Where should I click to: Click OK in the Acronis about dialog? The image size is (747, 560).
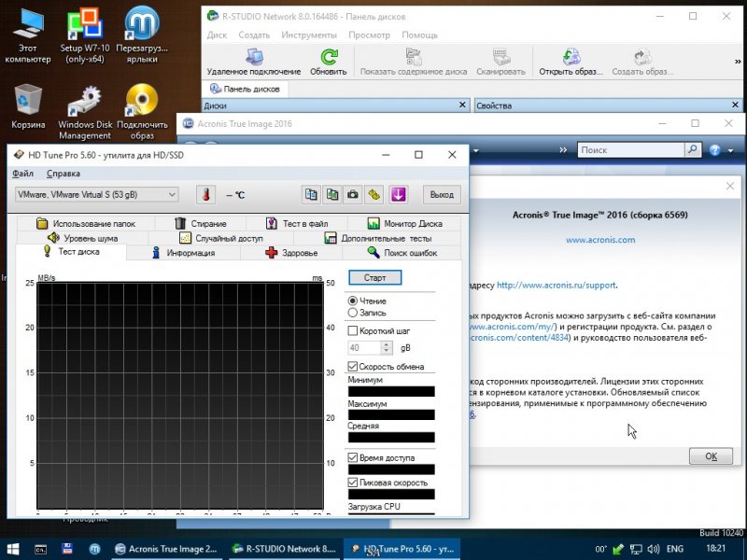[x=711, y=456]
